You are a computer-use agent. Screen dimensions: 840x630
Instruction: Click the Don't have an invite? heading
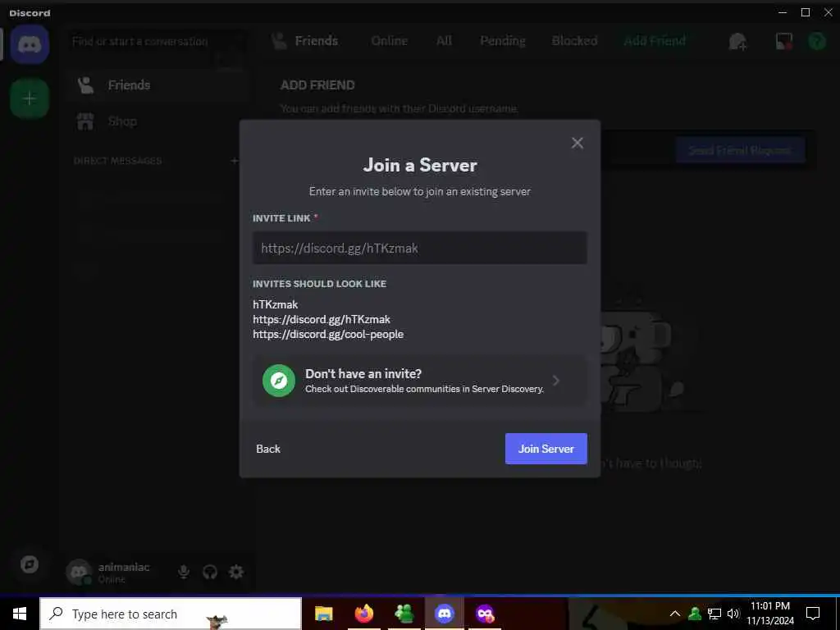tap(363, 373)
